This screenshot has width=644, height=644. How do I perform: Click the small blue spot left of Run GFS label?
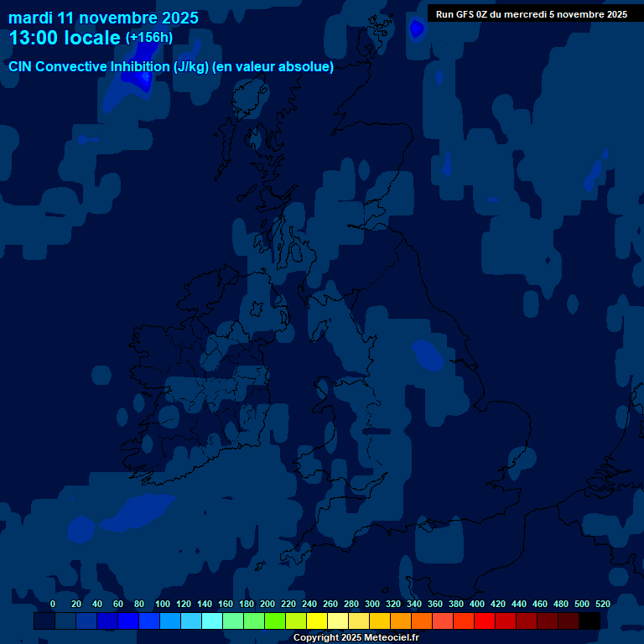(416, 29)
